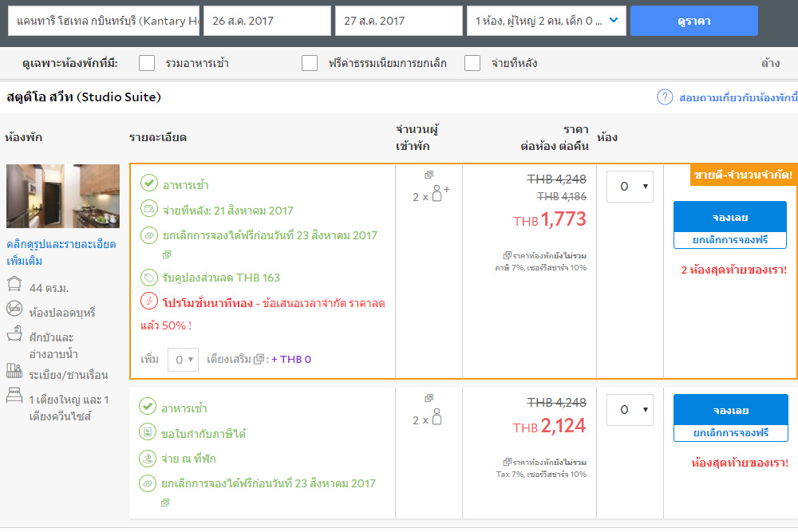The height and width of the screenshot is (532, 798).
Task: Click the popup icon above first occupancy
Action: [429, 175]
